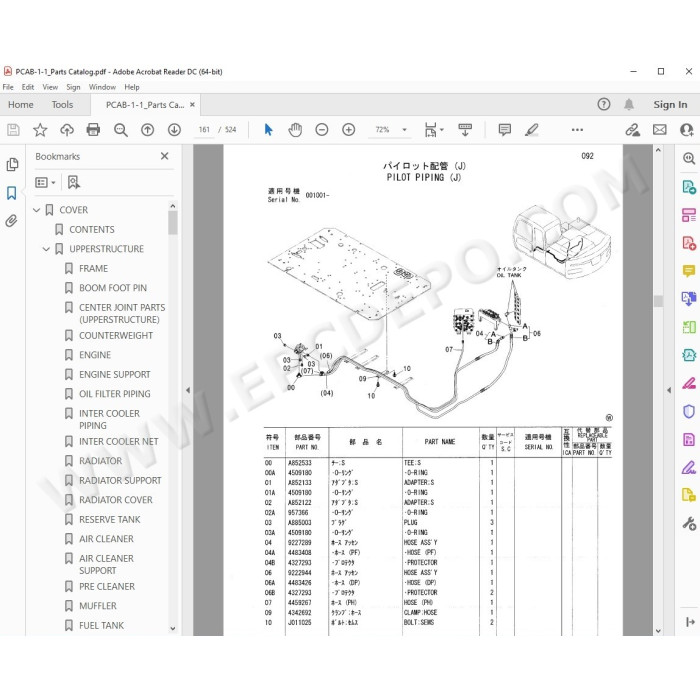Select the Highlight text pen tool
The height and width of the screenshot is (700, 700).
[532, 130]
